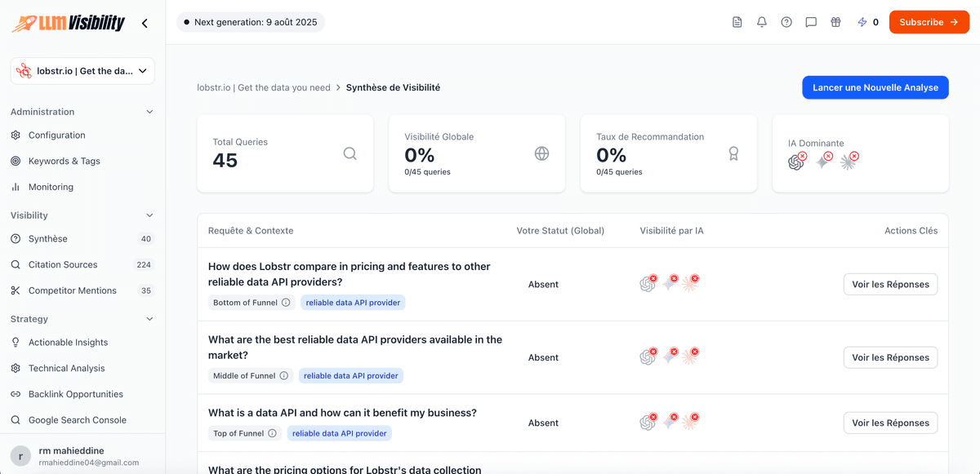Click the Taux de Recommandation award icon
The height and width of the screenshot is (474, 980).
pyautogui.click(x=733, y=153)
